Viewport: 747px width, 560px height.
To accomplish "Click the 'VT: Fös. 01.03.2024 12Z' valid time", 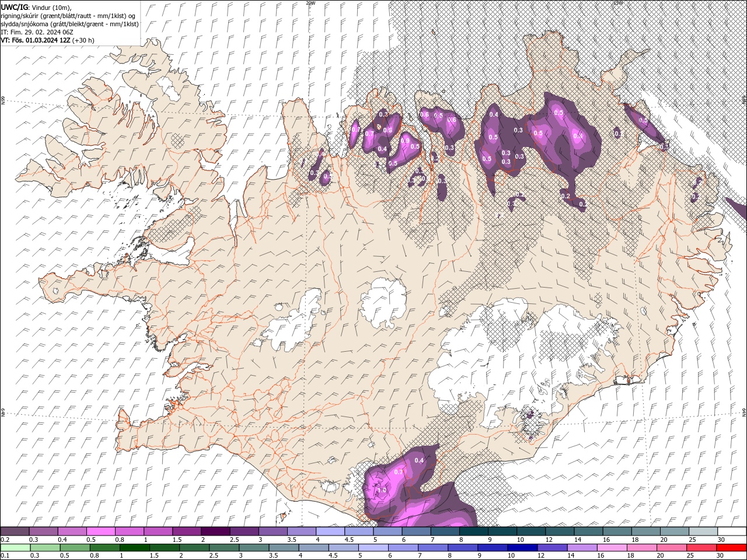I will [47, 40].
